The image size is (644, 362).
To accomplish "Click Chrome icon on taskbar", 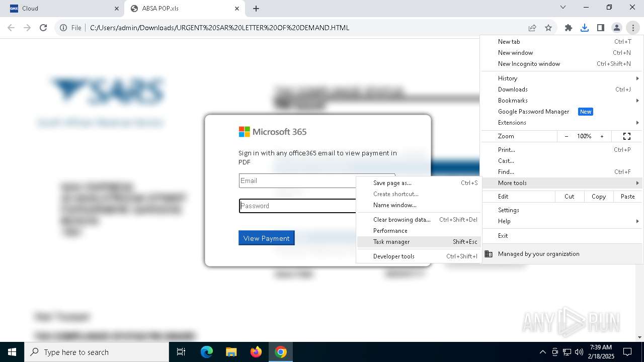I will (281, 352).
